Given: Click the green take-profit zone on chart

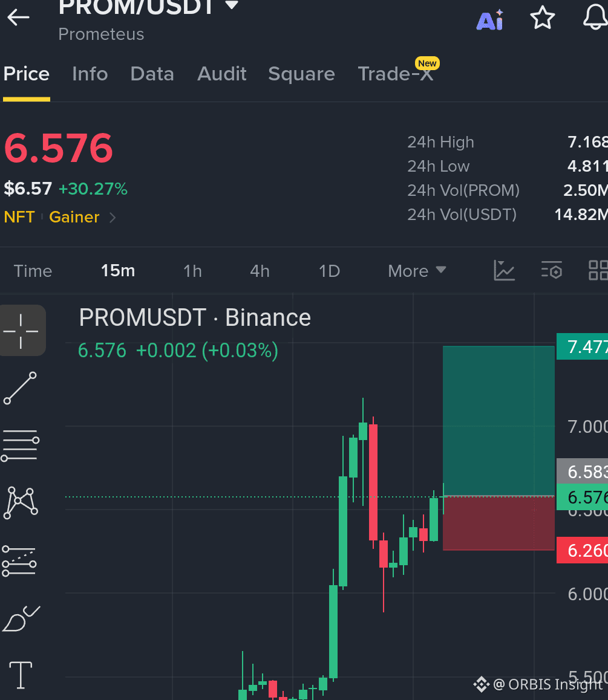Looking at the screenshot, I should (x=498, y=421).
